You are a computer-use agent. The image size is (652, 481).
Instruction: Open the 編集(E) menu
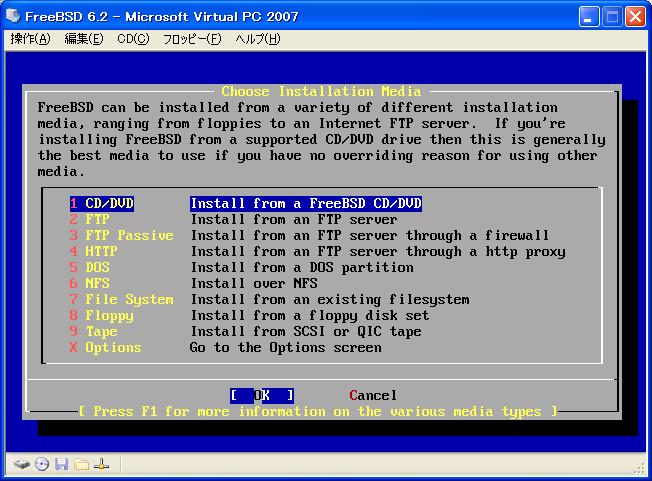tap(84, 39)
